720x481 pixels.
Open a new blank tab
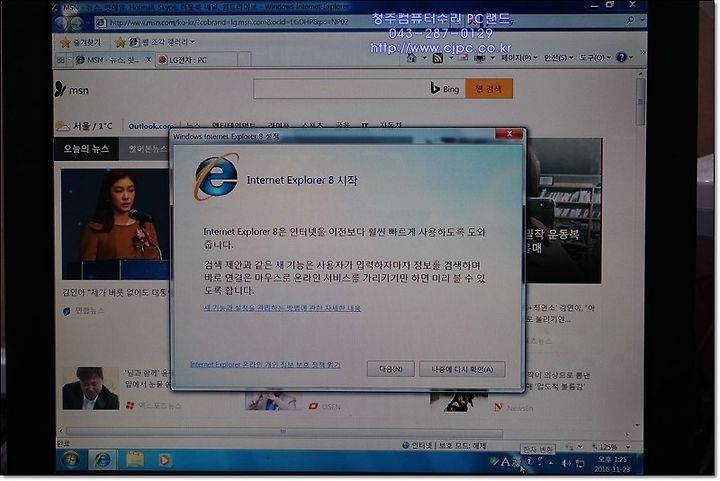(x=245, y=60)
